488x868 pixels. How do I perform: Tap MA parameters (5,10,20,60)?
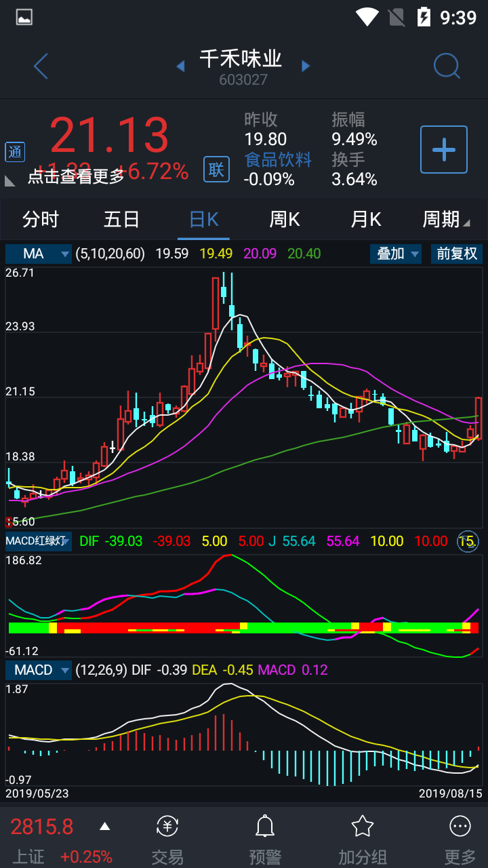point(110,254)
